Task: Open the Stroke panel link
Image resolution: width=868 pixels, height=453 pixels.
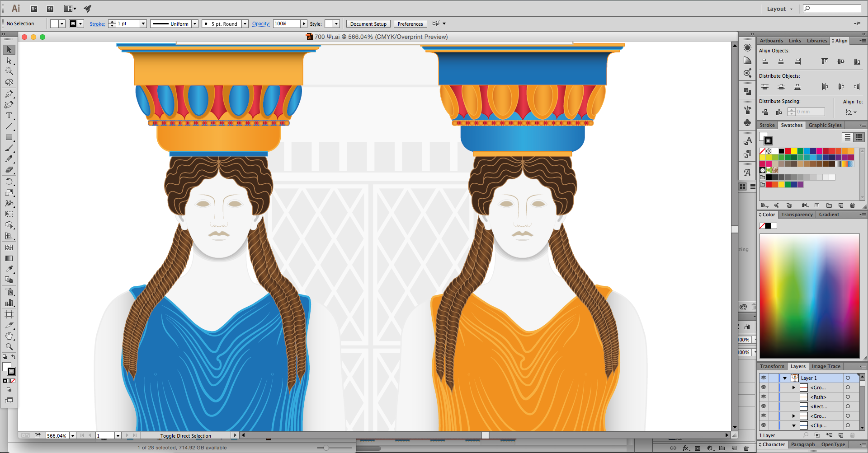Action: (x=97, y=24)
